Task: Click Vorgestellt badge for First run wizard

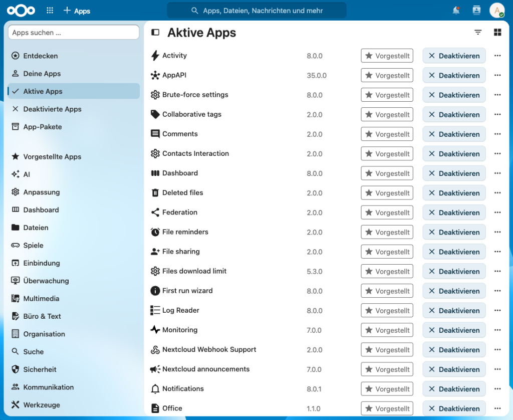Action: pos(387,291)
